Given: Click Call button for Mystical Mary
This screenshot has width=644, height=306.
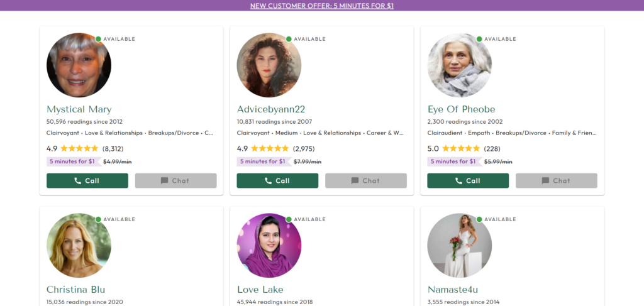Looking at the screenshot, I should tap(87, 181).
